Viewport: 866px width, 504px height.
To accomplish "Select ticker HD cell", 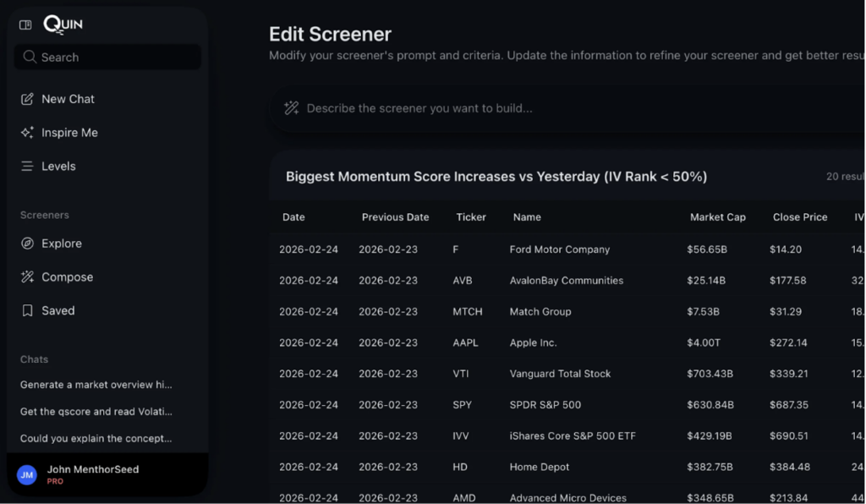I will coord(460,467).
